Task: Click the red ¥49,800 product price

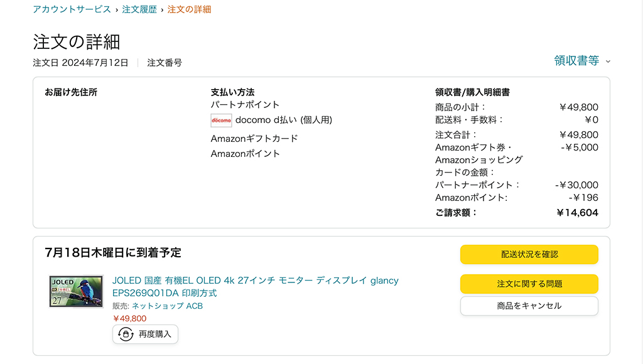Action: (129, 319)
